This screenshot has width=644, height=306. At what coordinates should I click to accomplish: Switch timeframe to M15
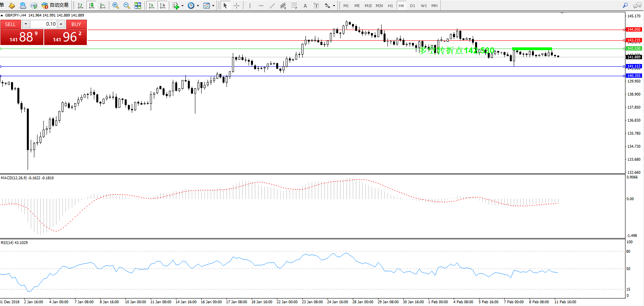coord(368,6)
